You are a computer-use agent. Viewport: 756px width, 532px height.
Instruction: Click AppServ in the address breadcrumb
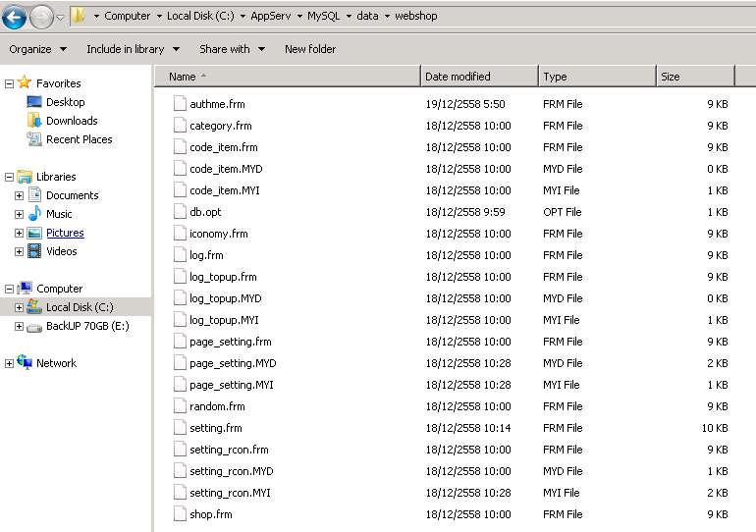pyautogui.click(x=270, y=16)
